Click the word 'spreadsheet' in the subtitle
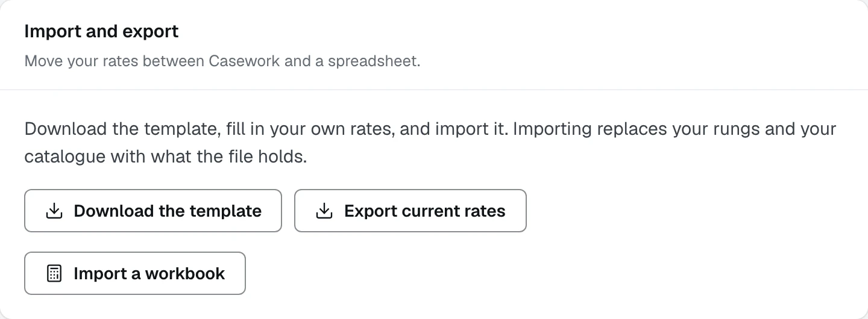The width and height of the screenshot is (868, 319). tap(372, 62)
